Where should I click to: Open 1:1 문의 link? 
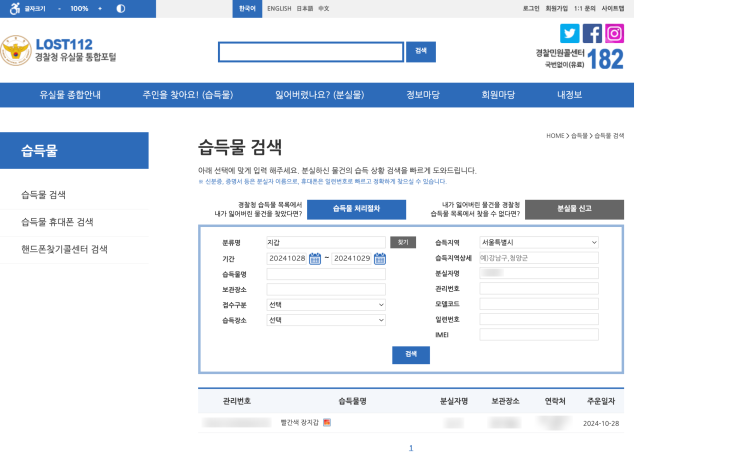pos(584,9)
